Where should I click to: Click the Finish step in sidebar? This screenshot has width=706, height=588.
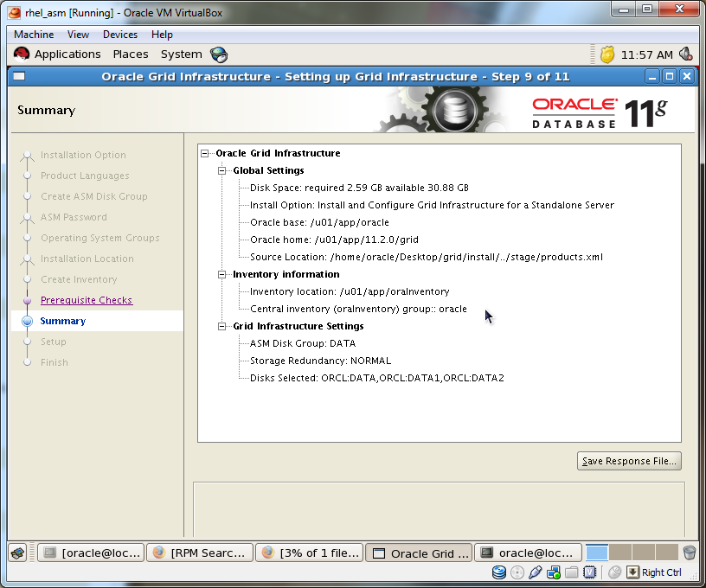tap(55, 362)
